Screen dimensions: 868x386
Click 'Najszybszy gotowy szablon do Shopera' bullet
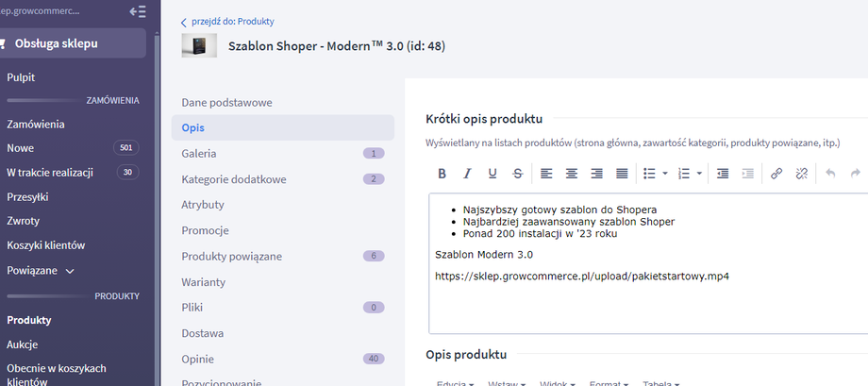point(559,210)
